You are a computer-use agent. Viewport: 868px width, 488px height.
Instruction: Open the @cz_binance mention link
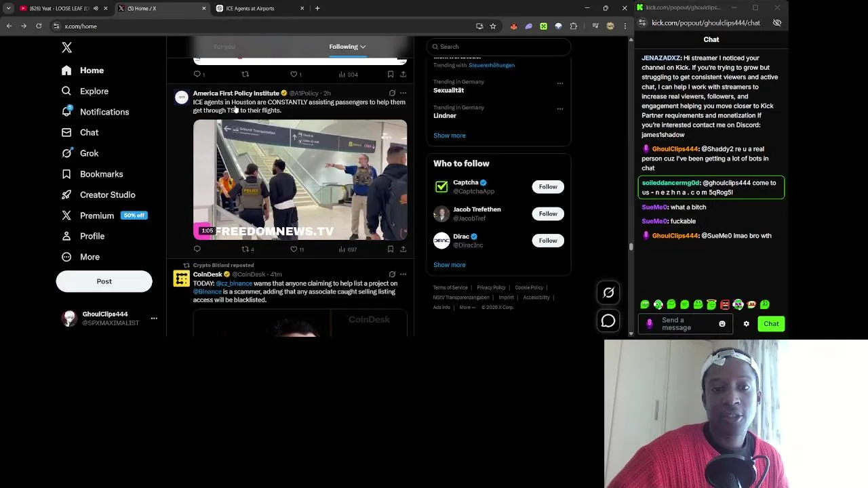pos(234,283)
